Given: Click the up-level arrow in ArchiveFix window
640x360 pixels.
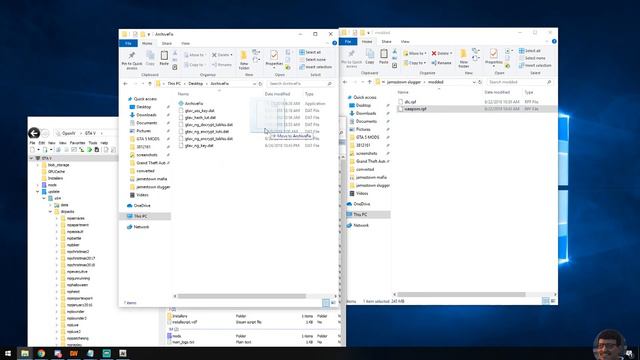Looking at the screenshot, I should [150, 84].
